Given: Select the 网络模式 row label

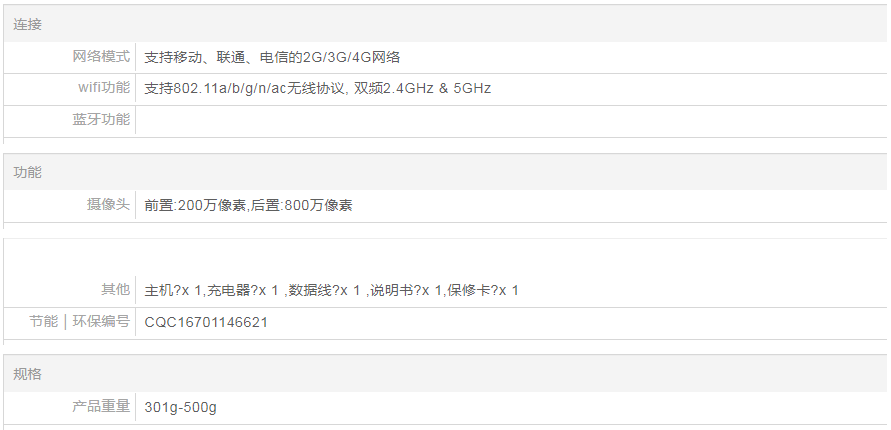Looking at the screenshot, I should click(x=101, y=57).
